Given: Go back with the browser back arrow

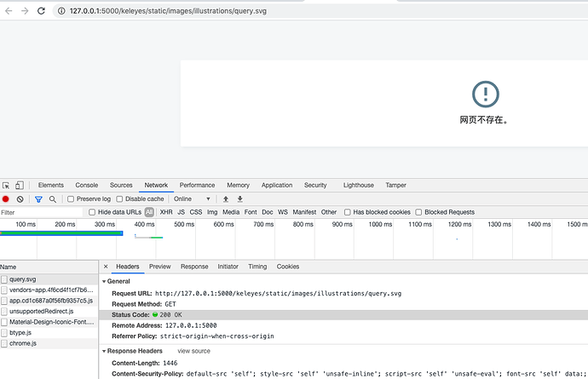Looking at the screenshot, I should point(9,11).
